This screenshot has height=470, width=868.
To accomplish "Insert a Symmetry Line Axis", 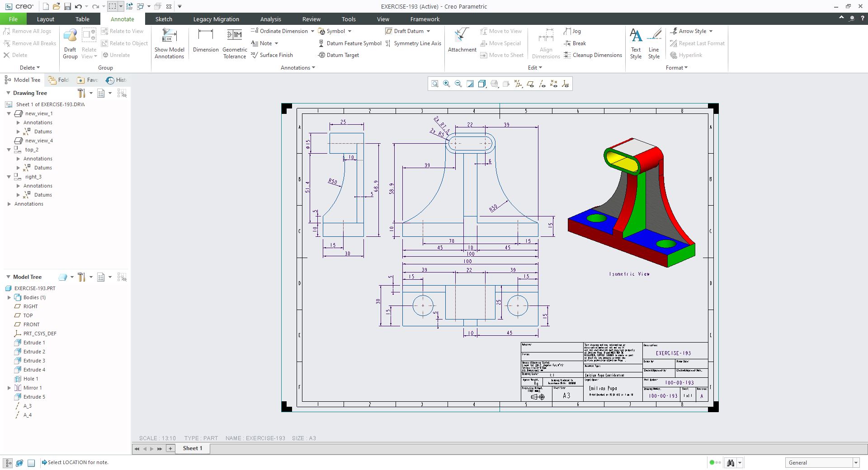I will coord(413,43).
